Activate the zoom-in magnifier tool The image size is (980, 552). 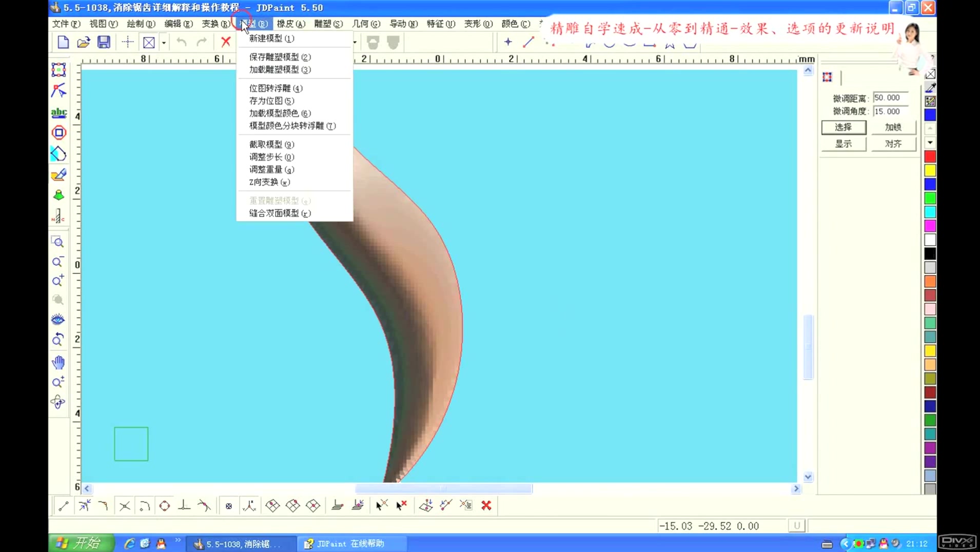click(58, 280)
